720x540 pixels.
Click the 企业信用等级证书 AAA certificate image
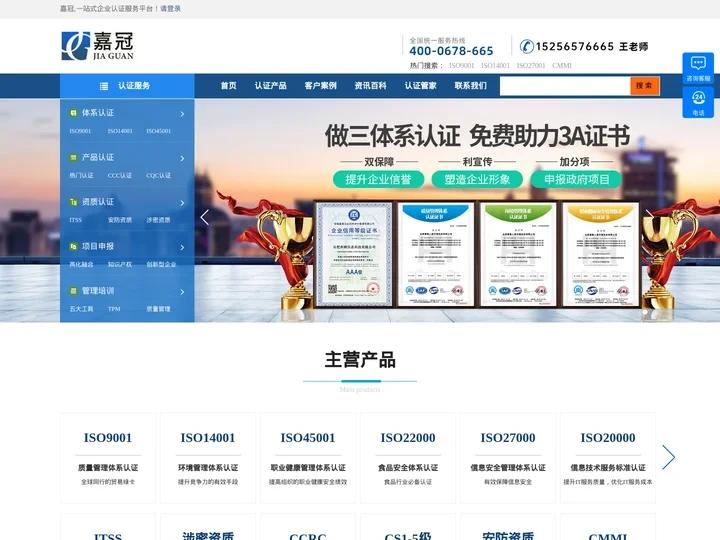pyautogui.click(x=354, y=254)
